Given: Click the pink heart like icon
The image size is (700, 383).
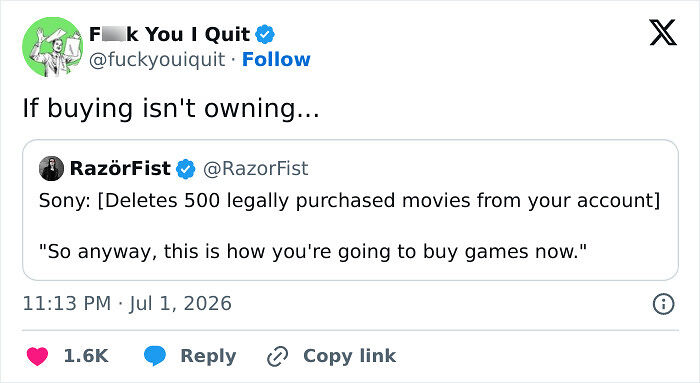Looking at the screenshot, I should click(x=37, y=356).
